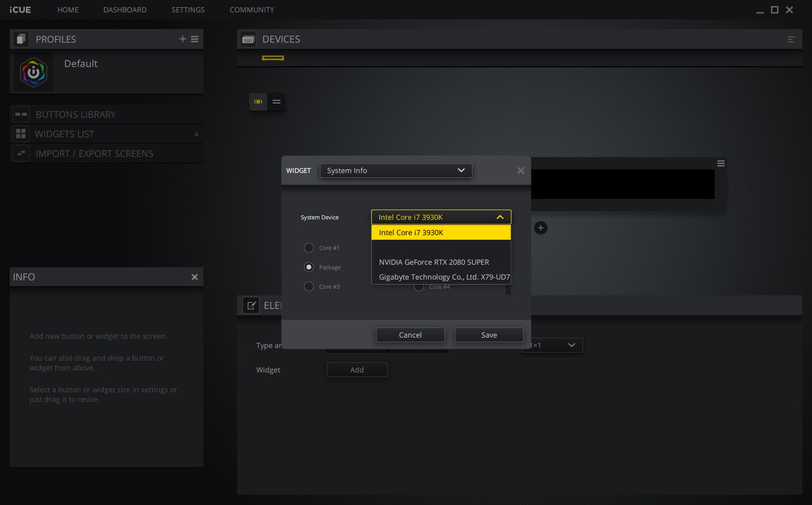This screenshot has width=812, height=505.
Task: Open the Devices panel options menu
Action: coord(791,39)
